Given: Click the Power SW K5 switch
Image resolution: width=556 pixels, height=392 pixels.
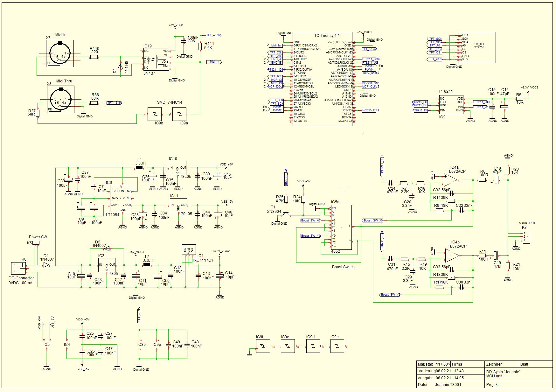Looking at the screenshot, I should [x=36, y=243].
